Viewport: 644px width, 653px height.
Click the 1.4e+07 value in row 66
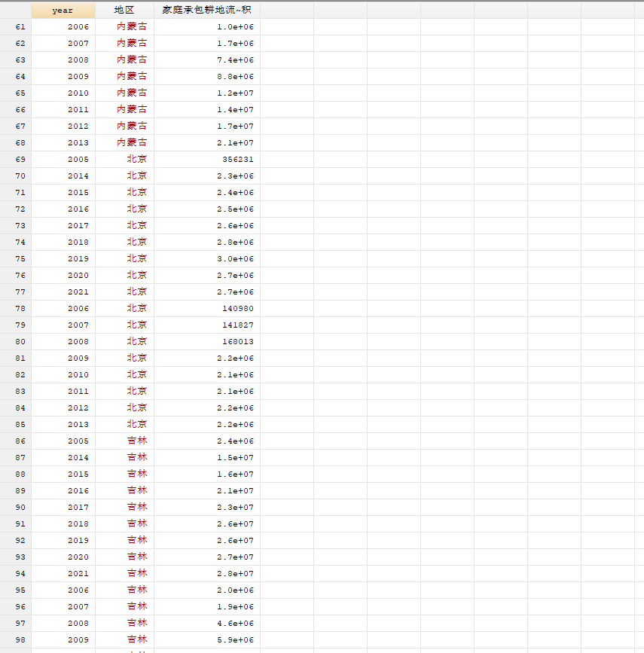[235, 109]
